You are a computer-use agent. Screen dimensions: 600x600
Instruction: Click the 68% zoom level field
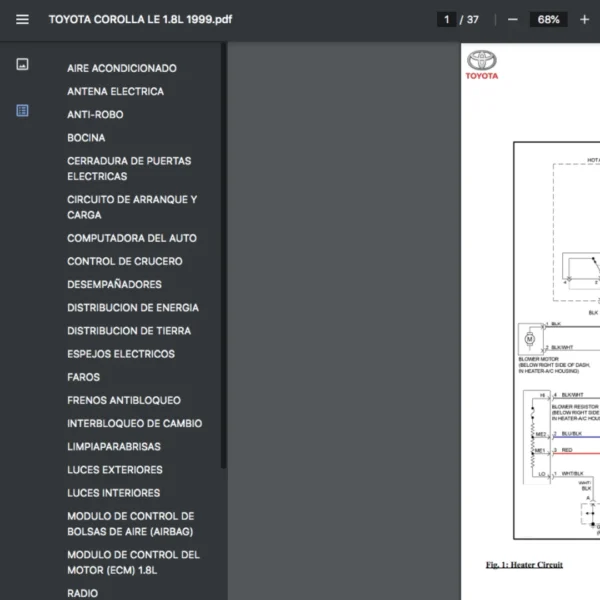point(548,19)
